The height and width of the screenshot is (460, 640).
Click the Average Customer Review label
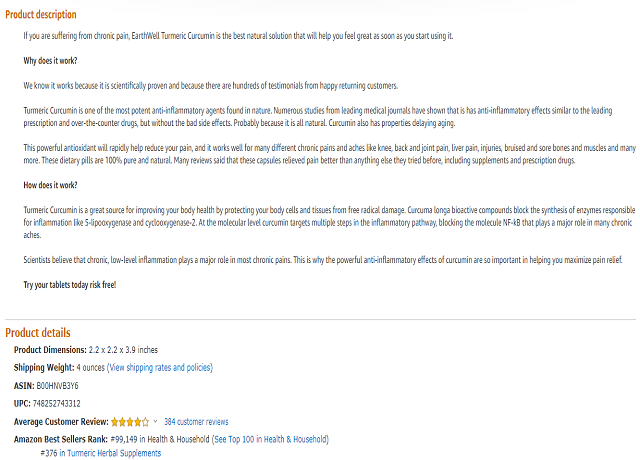tap(60, 422)
